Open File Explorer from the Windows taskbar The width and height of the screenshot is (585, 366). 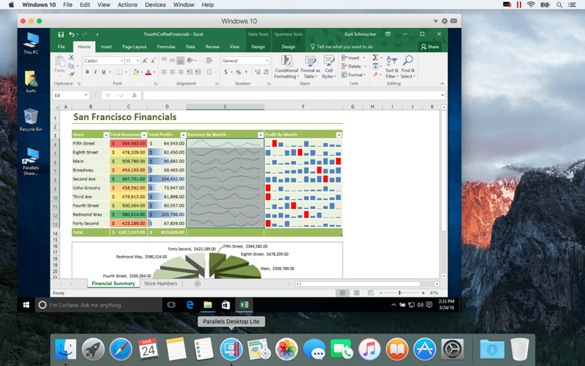click(x=208, y=305)
